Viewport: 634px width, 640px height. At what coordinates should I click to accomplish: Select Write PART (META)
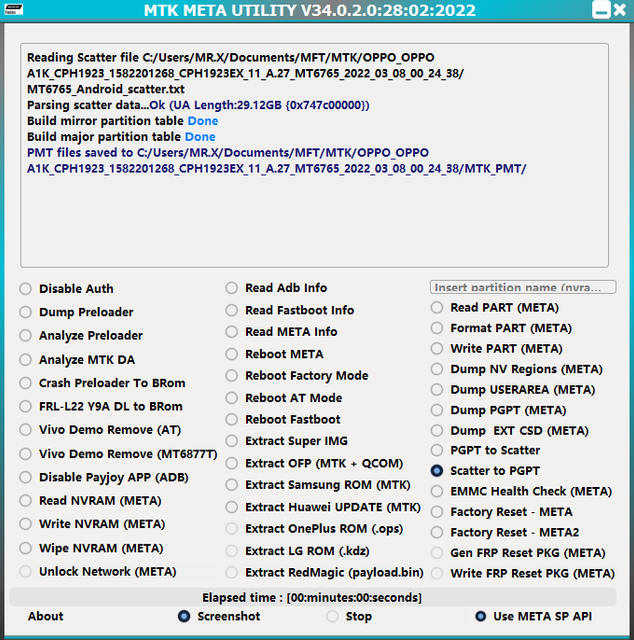tap(437, 349)
